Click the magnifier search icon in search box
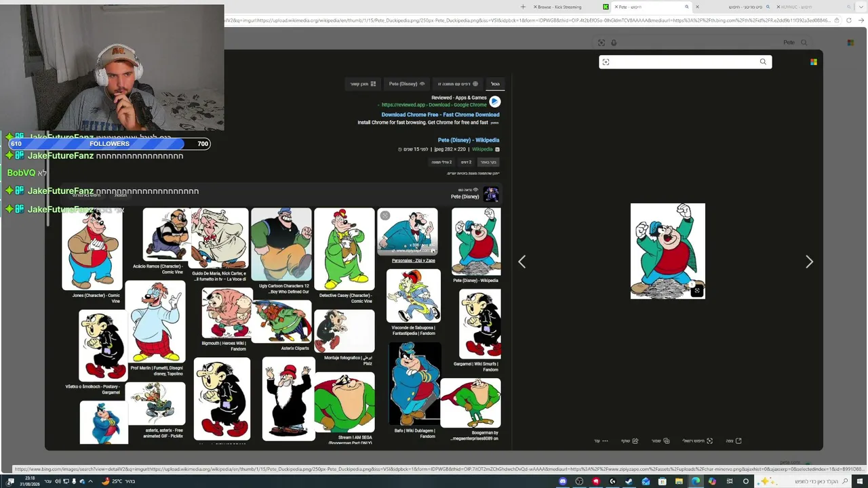This screenshot has width=868, height=488. pyautogui.click(x=763, y=62)
